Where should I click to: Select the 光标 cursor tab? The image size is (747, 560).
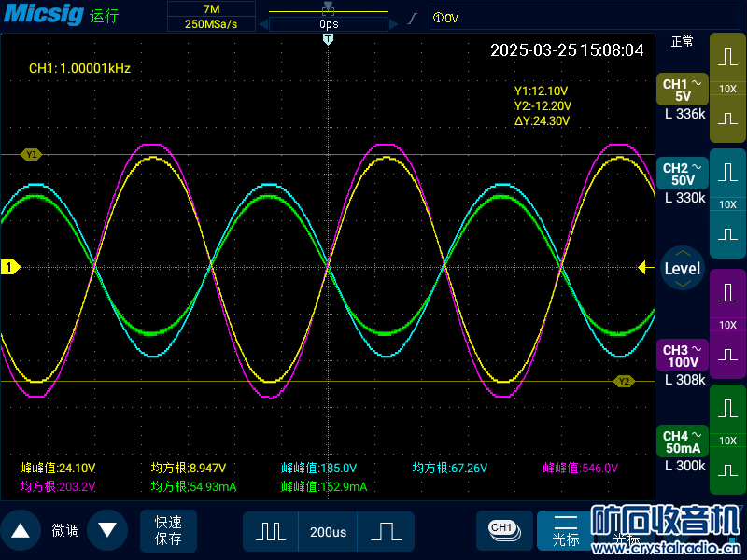[x=566, y=530]
